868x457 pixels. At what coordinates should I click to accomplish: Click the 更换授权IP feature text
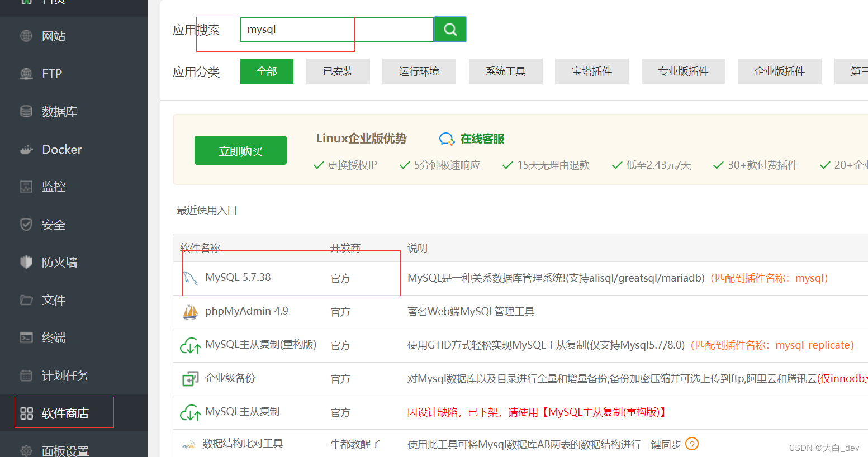(x=352, y=165)
